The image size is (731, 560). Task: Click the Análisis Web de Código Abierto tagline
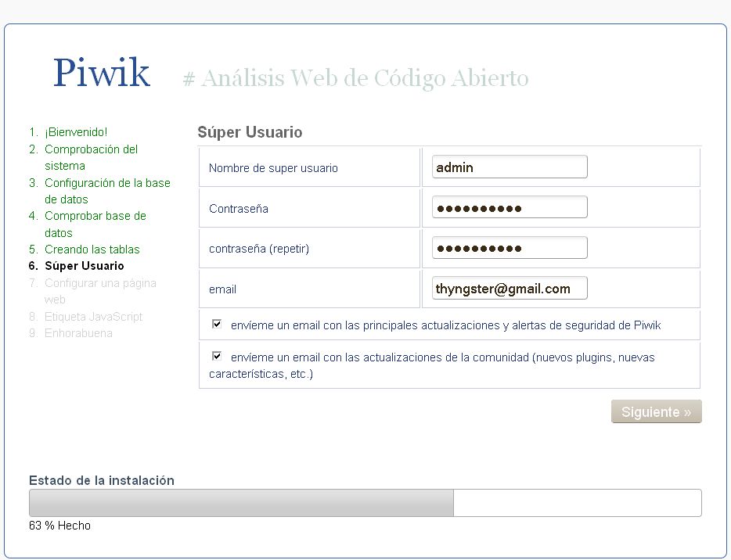point(355,77)
